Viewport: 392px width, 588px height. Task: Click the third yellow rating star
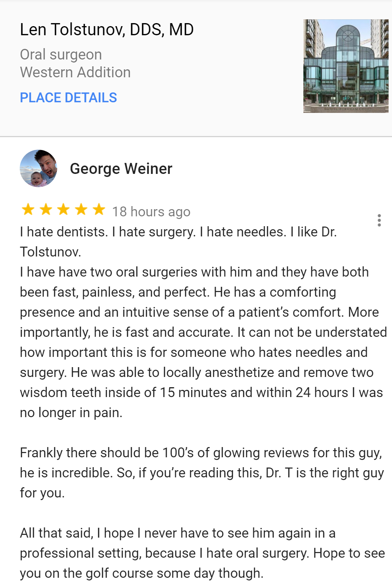coord(63,209)
